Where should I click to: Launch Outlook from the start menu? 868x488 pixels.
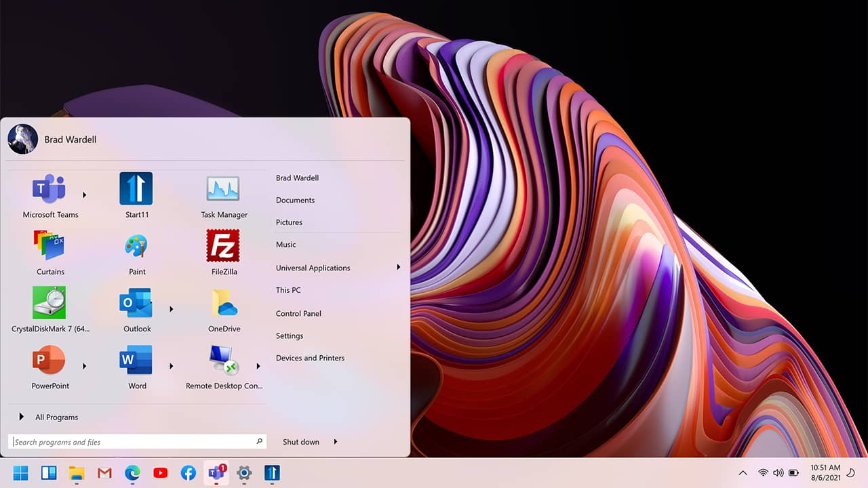(136, 309)
